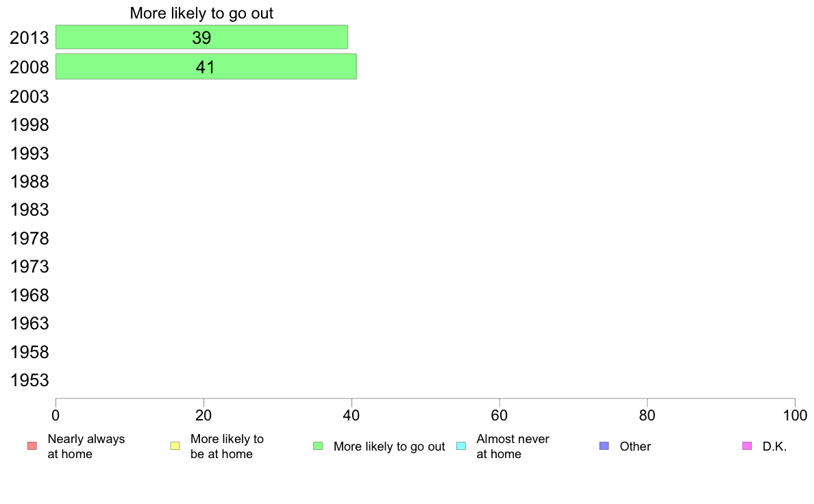Click the D.K. legend label text
The width and height of the screenshot is (814, 504).
[774, 446]
